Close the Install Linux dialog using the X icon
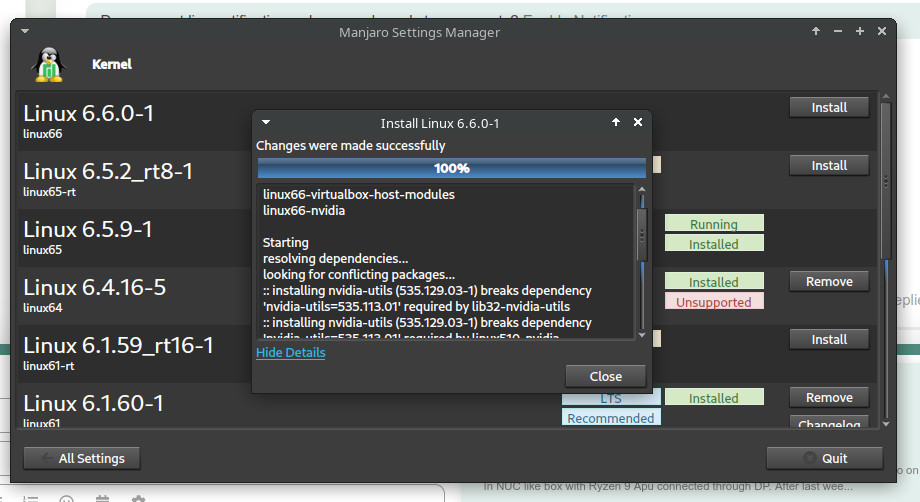The image size is (920, 502). 638,123
